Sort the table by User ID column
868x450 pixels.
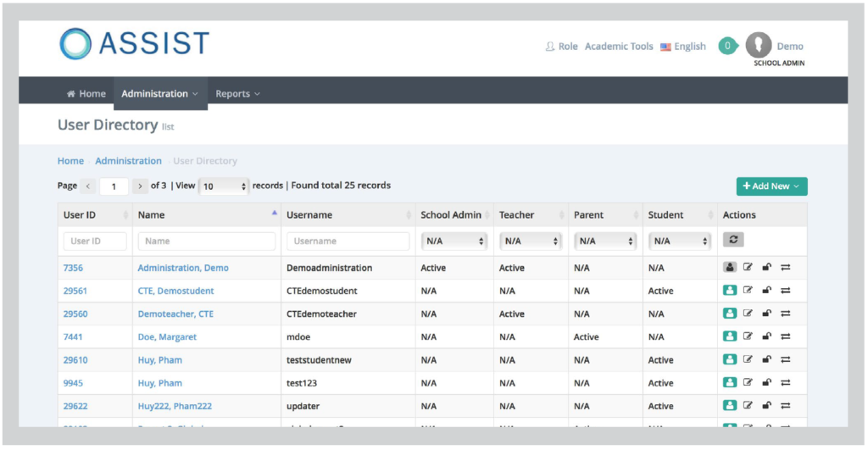(95, 214)
